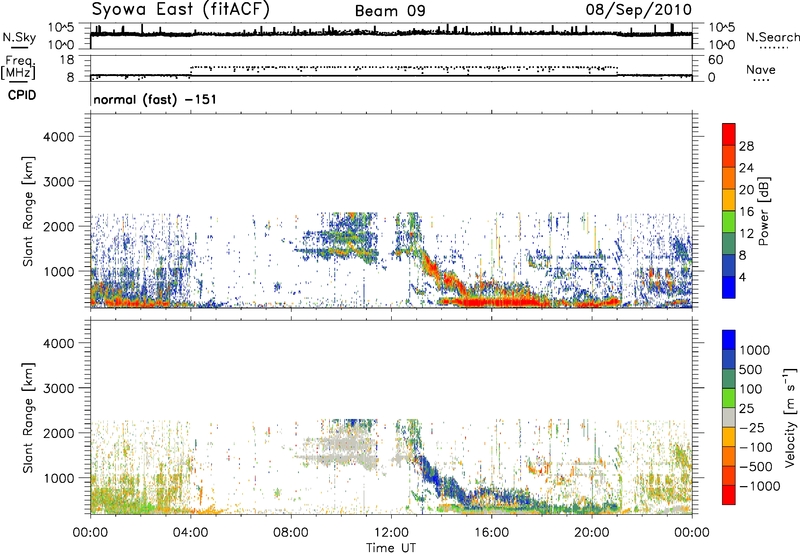This screenshot has height=554, width=800.
Task: Click the 'Beam 09' heading
Action: tap(390, 11)
